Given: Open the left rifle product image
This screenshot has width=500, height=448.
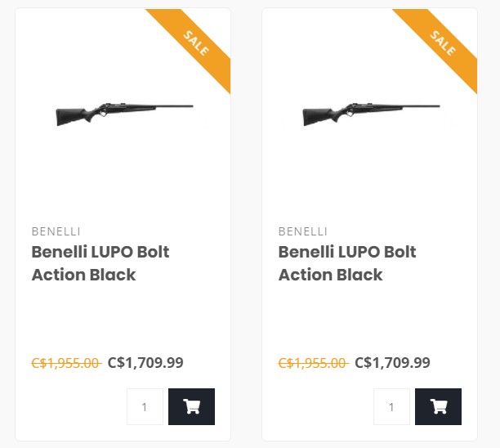Looking at the screenshot, I should click(123, 113).
